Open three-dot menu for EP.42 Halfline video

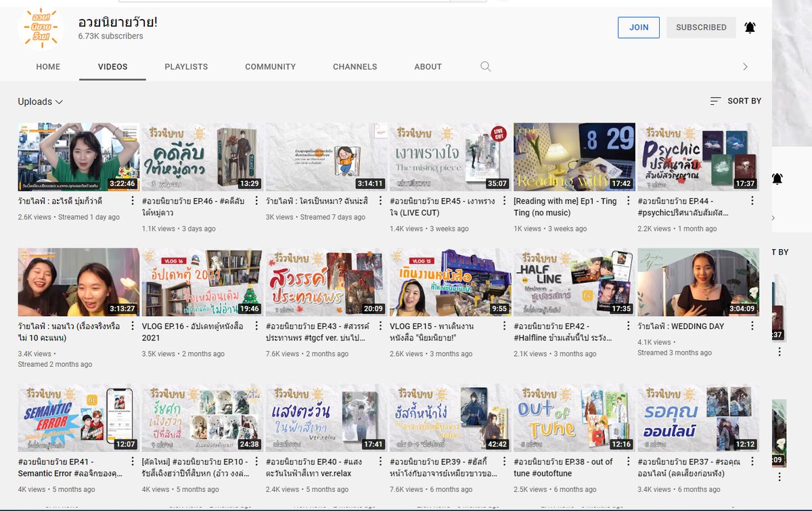tap(629, 326)
